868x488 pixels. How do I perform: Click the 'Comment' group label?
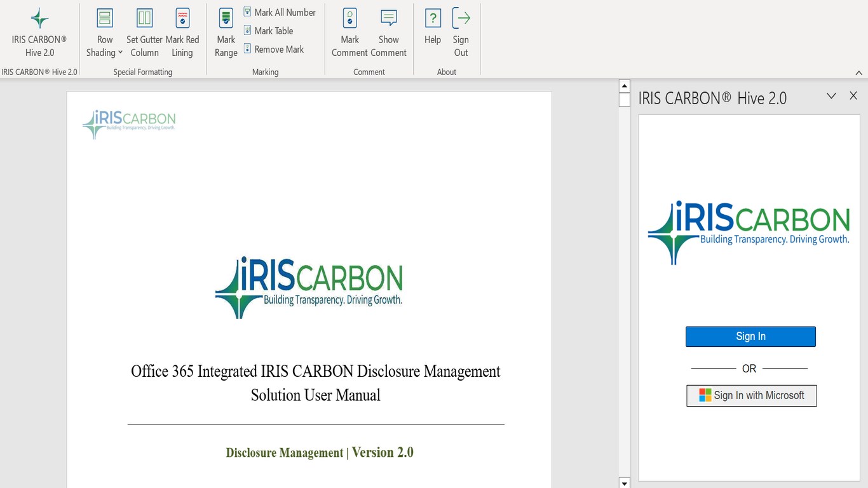tap(369, 72)
